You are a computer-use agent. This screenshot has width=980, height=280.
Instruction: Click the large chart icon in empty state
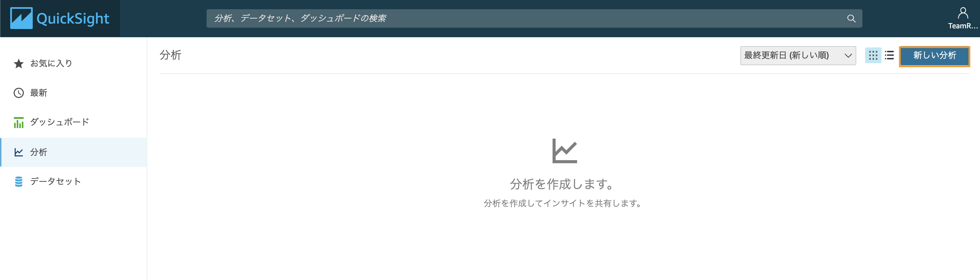564,151
